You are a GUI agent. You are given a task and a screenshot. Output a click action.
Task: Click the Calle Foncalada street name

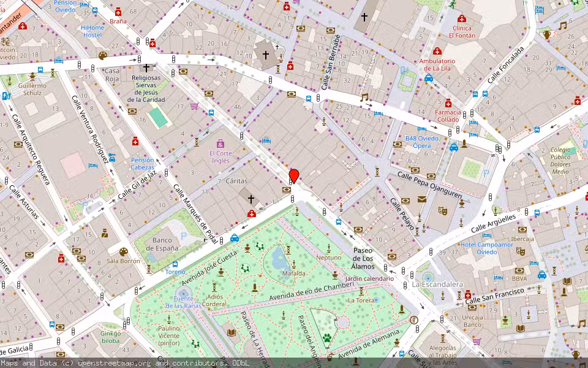[x=505, y=66]
